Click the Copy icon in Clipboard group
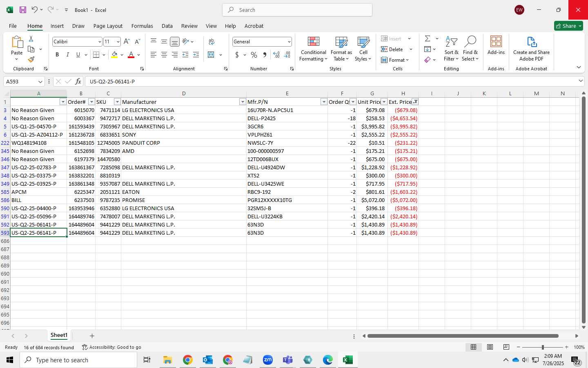The width and height of the screenshot is (588, 368). 31,49
